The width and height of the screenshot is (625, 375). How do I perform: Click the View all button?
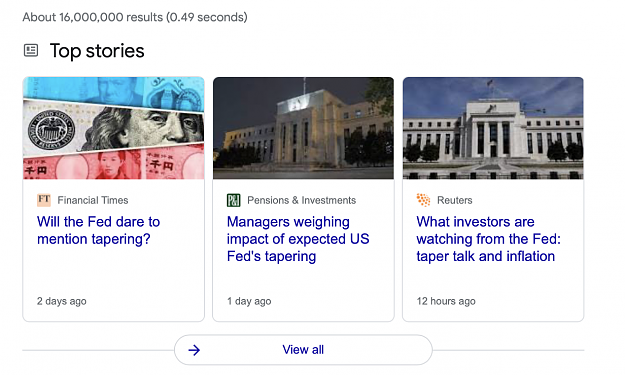[x=303, y=349]
